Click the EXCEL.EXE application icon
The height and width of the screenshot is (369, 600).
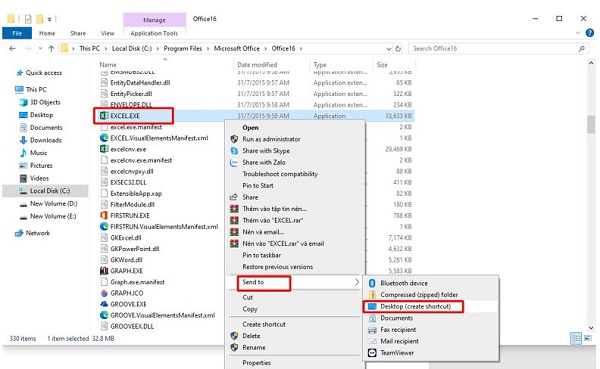(104, 116)
